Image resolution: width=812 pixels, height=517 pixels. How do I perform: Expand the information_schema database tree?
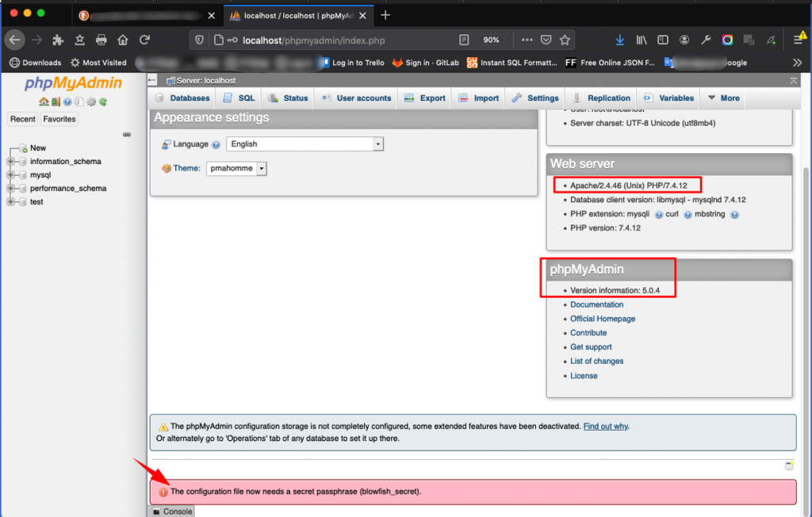point(10,162)
